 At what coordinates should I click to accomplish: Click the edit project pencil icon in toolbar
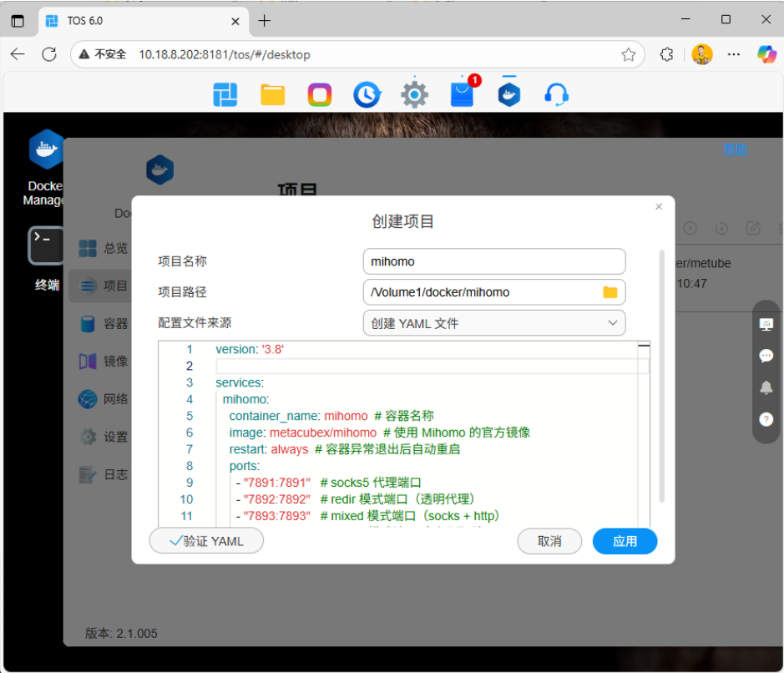[x=753, y=229]
